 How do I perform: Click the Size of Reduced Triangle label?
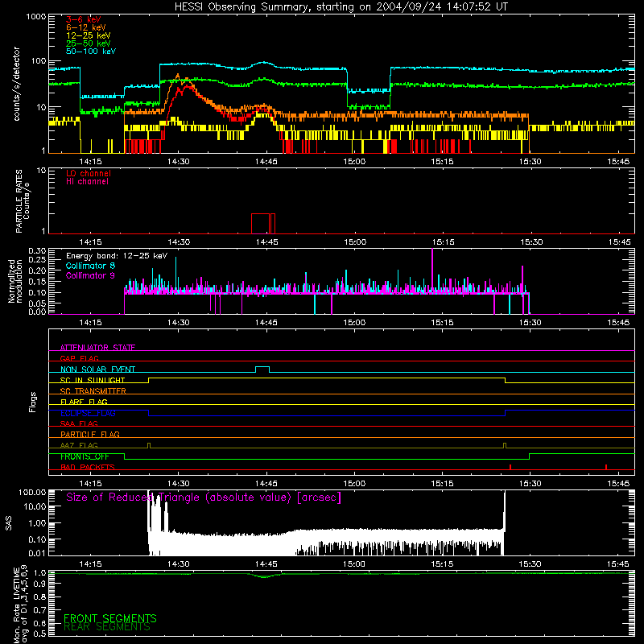(204, 497)
